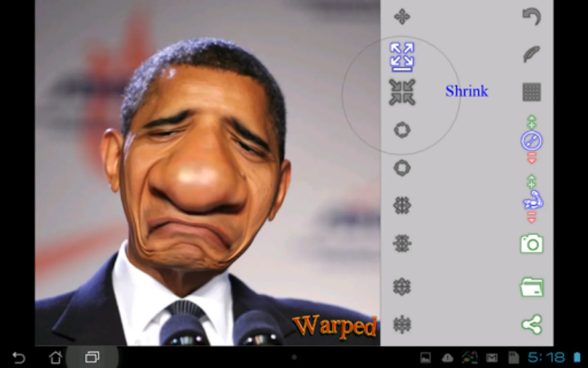
Task: Tap the Android home button
Action: [x=56, y=358]
